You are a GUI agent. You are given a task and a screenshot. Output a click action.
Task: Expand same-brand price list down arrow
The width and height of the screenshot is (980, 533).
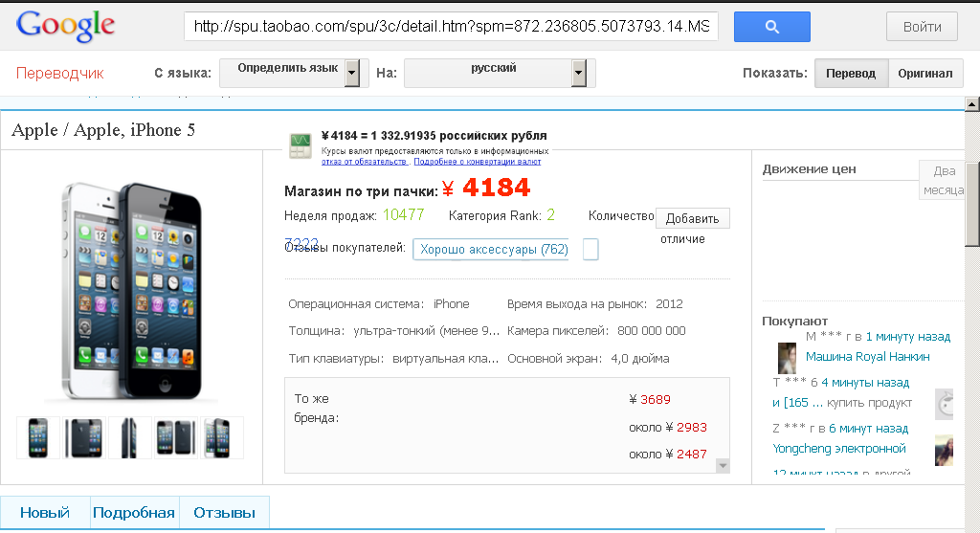(x=723, y=466)
